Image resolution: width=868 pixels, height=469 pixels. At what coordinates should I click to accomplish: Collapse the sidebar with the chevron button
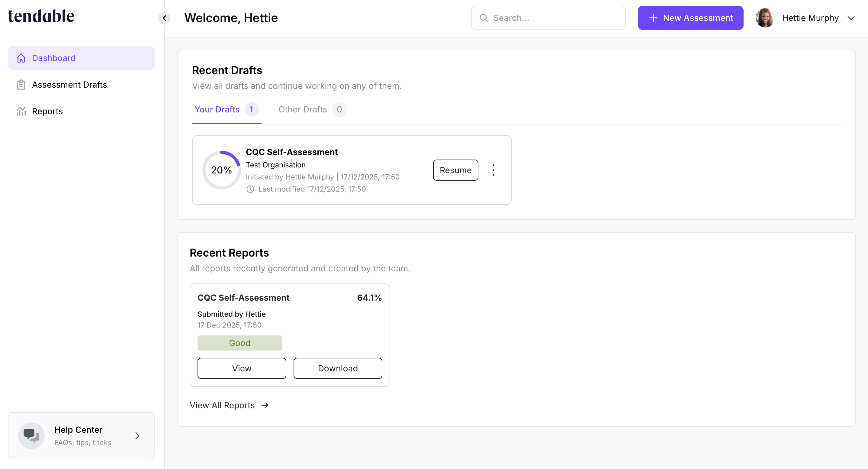(x=164, y=18)
